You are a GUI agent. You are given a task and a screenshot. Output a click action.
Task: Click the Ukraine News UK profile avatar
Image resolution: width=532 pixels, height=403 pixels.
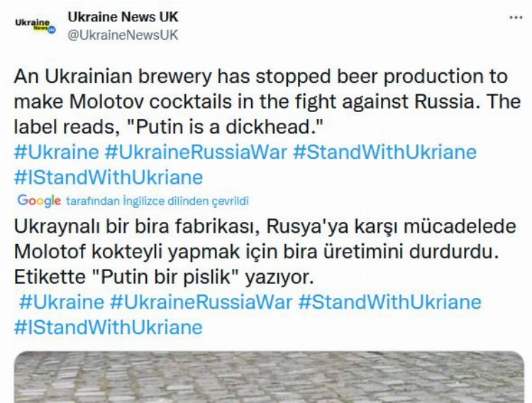(35, 26)
